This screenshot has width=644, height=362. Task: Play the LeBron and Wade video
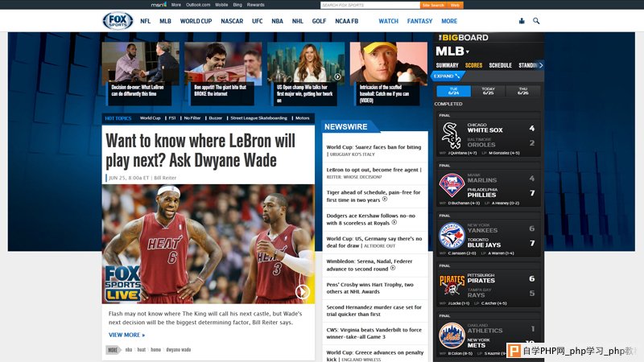coord(303,292)
